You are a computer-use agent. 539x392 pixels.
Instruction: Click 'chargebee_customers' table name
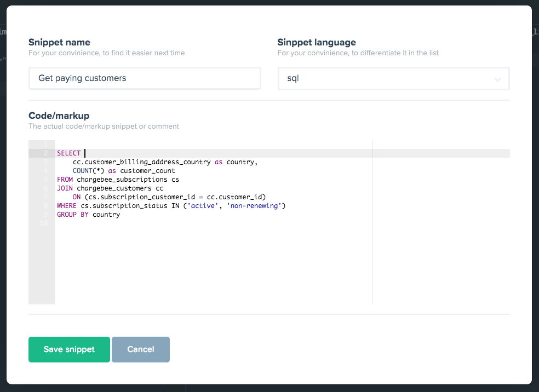114,188
